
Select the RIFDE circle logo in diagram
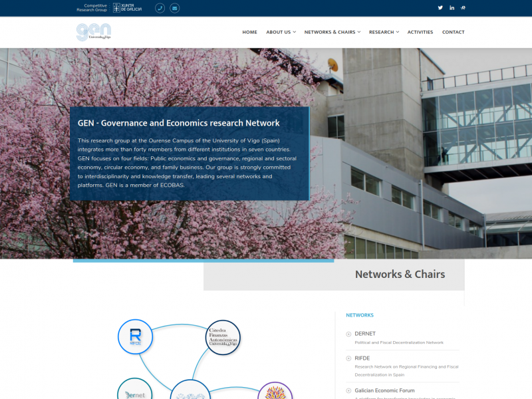pos(136,336)
